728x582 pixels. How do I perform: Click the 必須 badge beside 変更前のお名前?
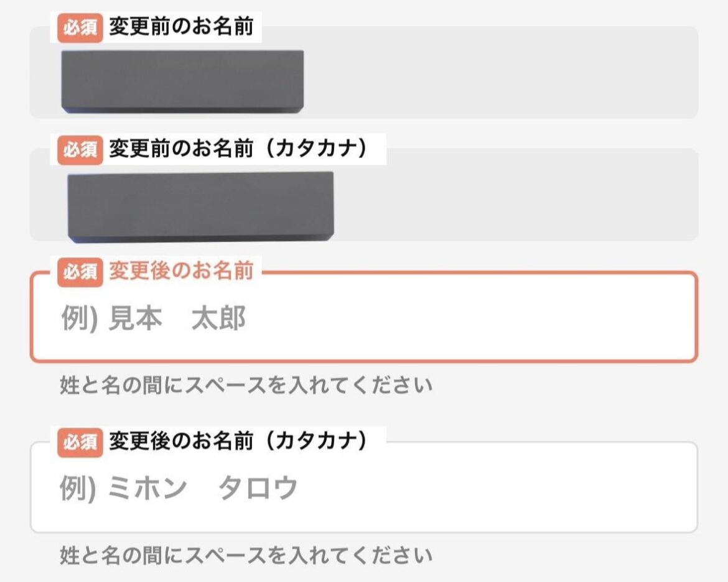80,28
